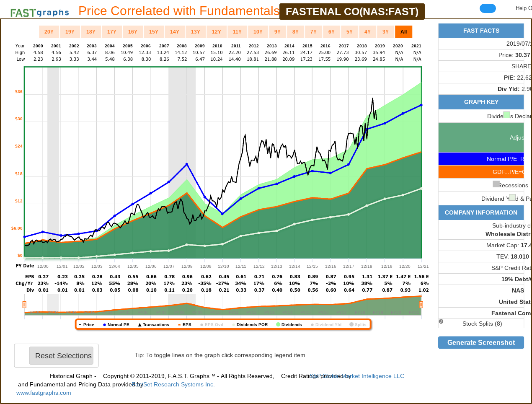This screenshot has height=404, width=532.
Task: Select the 3Y time range tab
Action: 385,32
